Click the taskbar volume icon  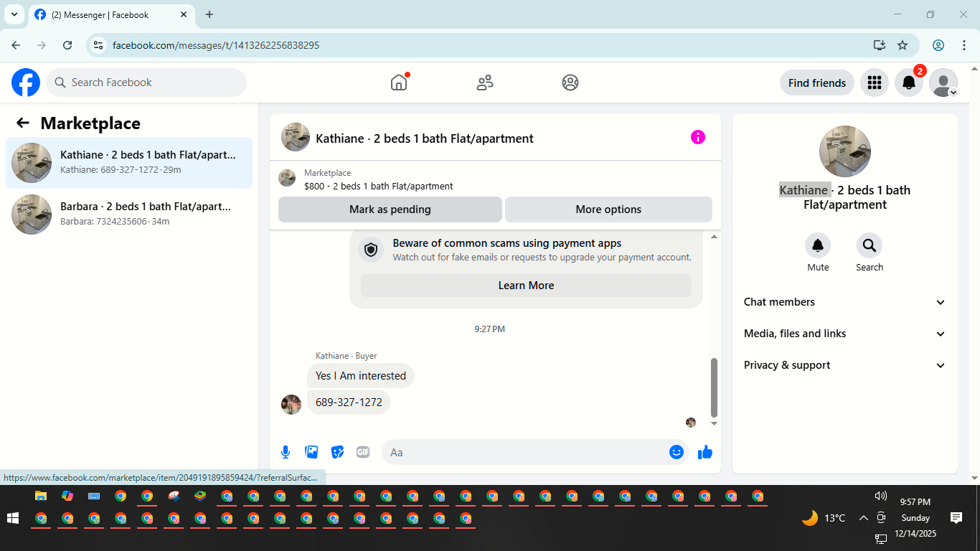point(881,496)
